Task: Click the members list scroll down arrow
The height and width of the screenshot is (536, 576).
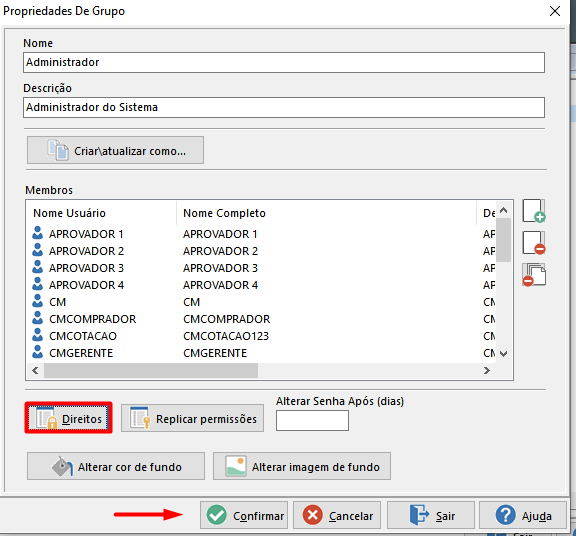Action: [504, 354]
